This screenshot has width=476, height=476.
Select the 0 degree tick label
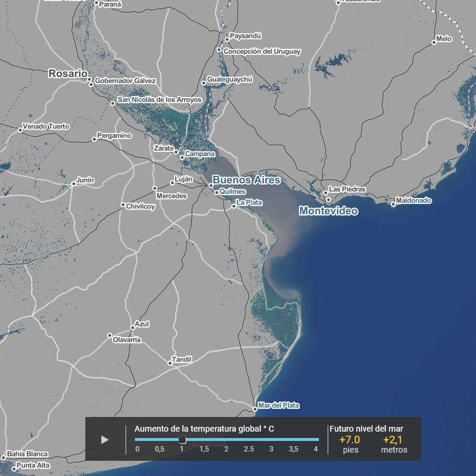[x=137, y=449]
